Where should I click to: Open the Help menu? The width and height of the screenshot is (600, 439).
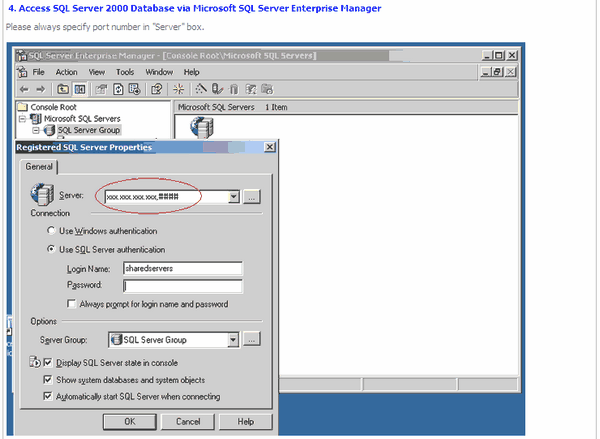tap(191, 72)
